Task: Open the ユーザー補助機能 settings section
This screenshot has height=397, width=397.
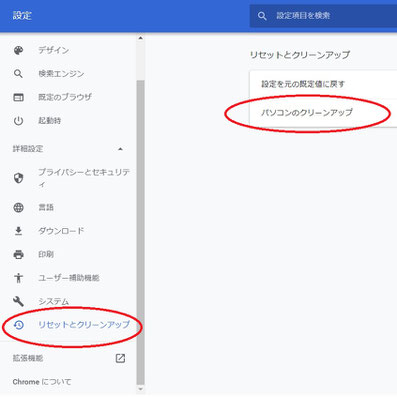Action: pos(69,278)
